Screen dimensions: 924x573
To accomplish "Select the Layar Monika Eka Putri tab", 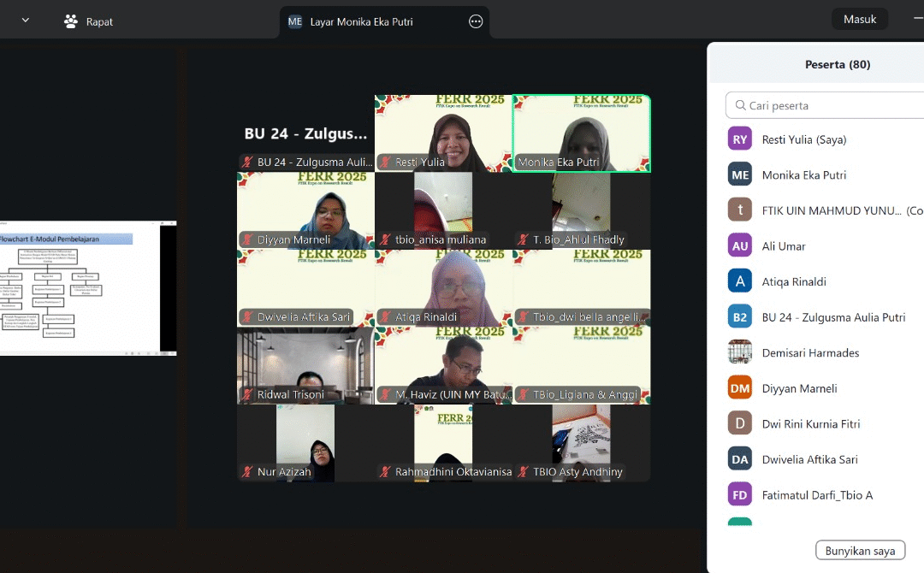I will (x=361, y=21).
